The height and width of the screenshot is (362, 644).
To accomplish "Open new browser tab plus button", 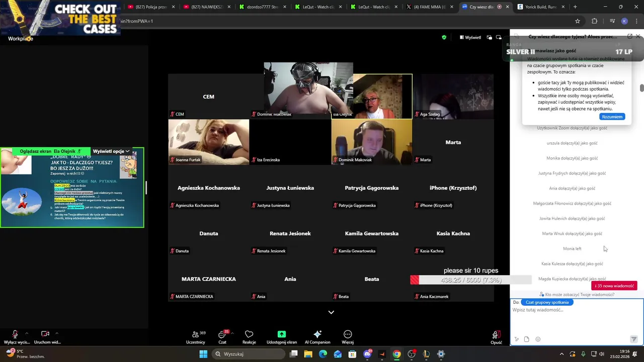I will 575,7.
